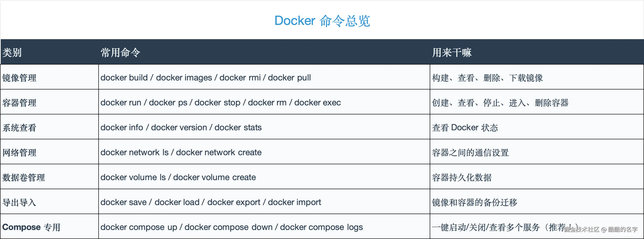This screenshot has width=644, height=239.
Task: Click the docker network ls / create cell
Action: pos(181,152)
